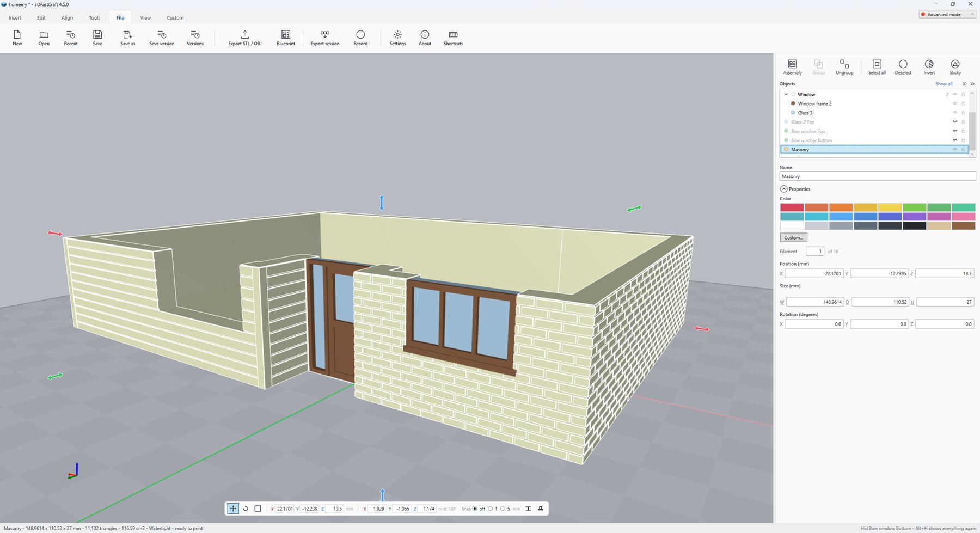Pick the brown color swatch
Viewport: 980px width, 533px height.
tap(963, 226)
